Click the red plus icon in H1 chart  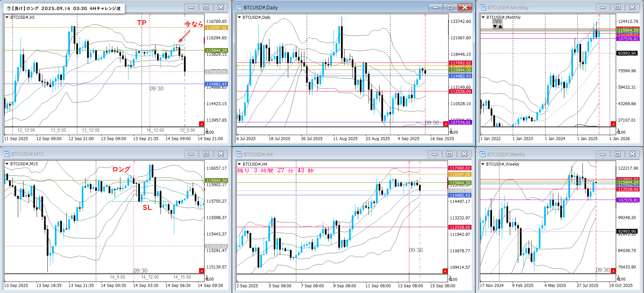point(202,124)
